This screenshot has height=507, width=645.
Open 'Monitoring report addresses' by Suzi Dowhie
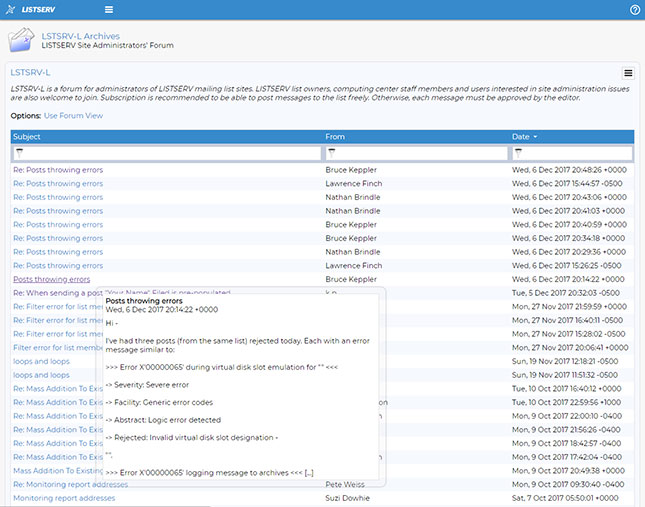tap(64, 498)
